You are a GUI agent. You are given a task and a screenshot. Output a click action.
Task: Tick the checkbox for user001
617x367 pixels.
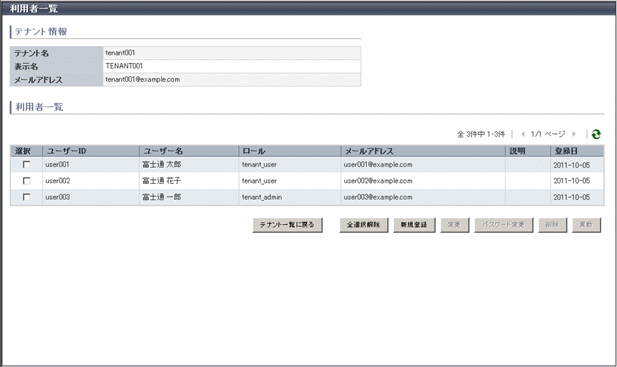click(x=26, y=164)
